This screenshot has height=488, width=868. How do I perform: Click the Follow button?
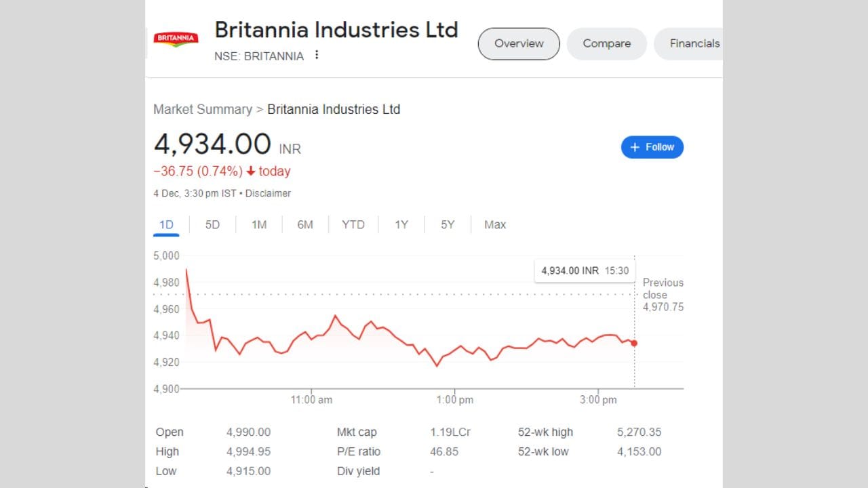(652, 147)
